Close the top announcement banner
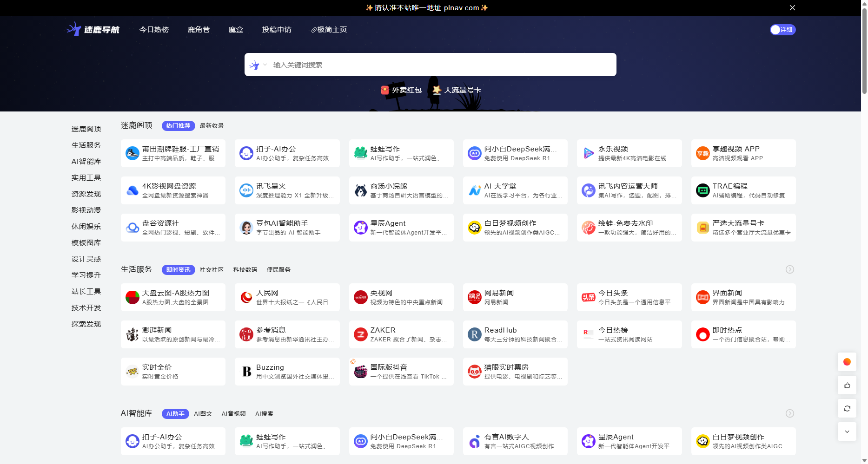 click(792, 7)
